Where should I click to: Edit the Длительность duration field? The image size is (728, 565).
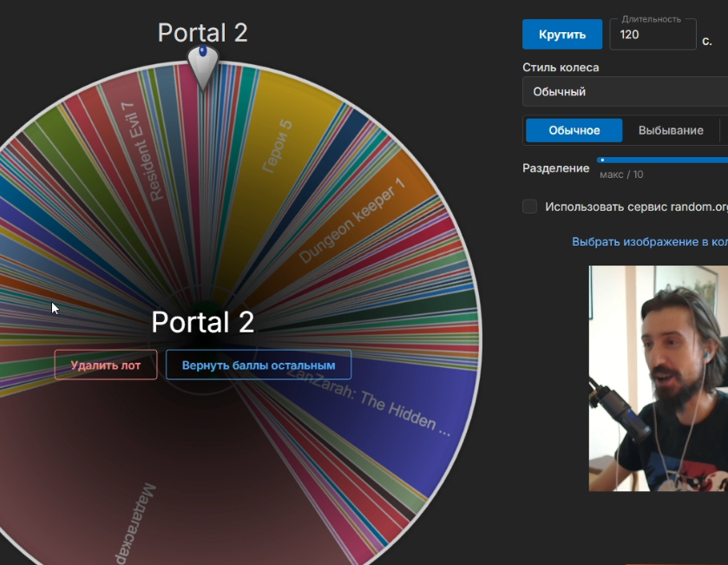click(x=653, y=35)
